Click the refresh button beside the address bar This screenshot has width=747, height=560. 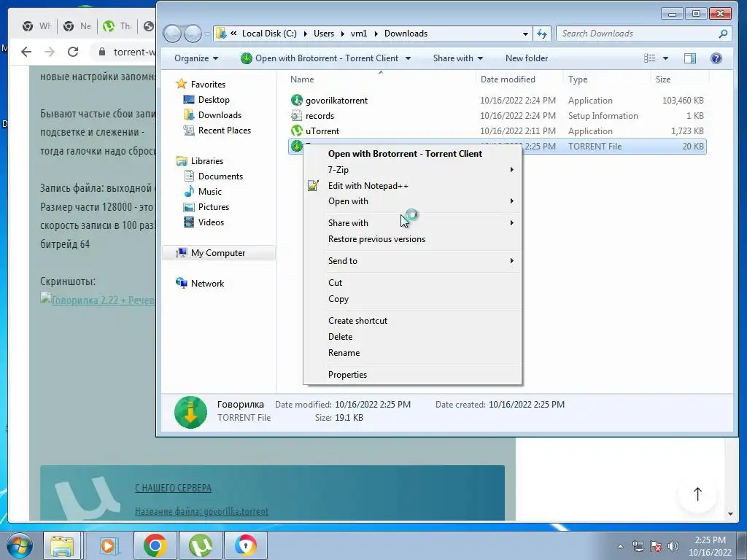[x=542, y=34]
